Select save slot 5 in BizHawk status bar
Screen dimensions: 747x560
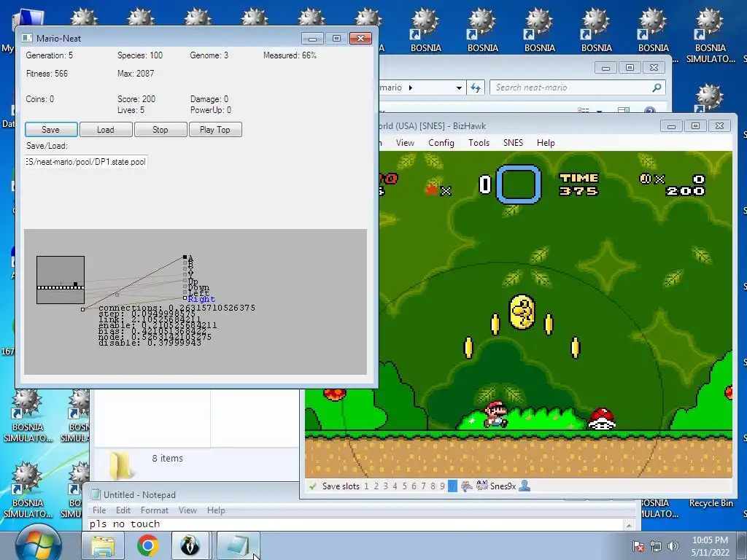coord(404,486)
